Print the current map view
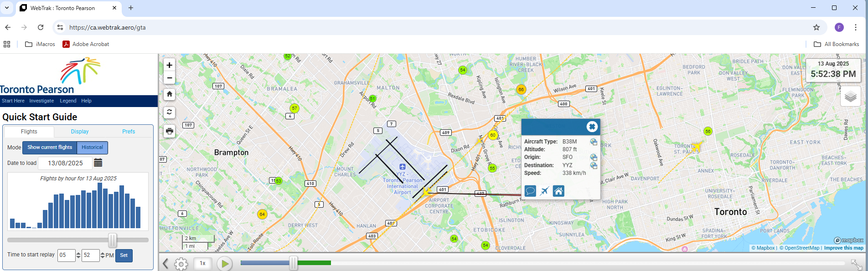The height and width of the screenshot is (271, 868). (x=169, y=131)
